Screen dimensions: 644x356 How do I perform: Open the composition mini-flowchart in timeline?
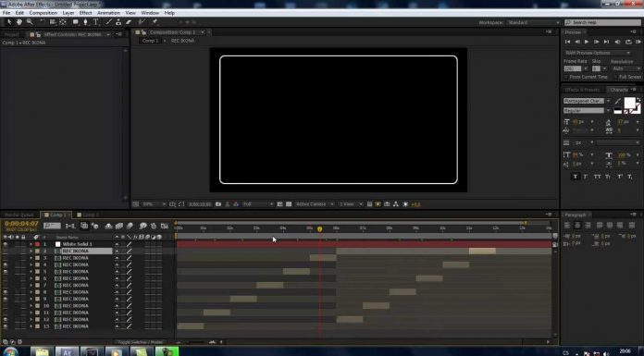pos(70,226)
